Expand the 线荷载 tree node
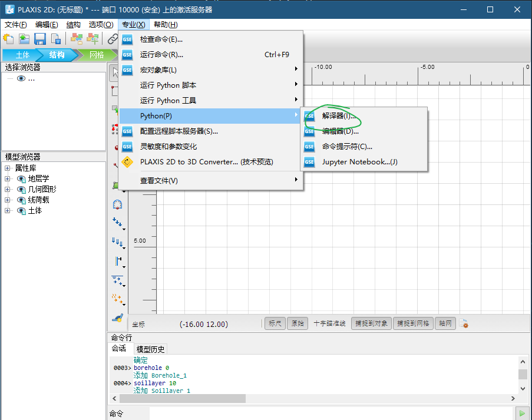Viewport: 532px width, 420px height. tap(7, 200)
